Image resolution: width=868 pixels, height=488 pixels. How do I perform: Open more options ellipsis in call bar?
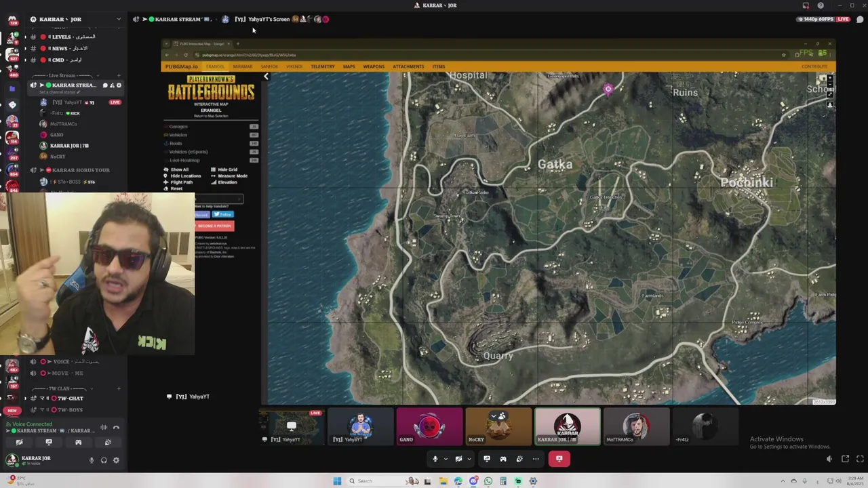coord(536,459)
